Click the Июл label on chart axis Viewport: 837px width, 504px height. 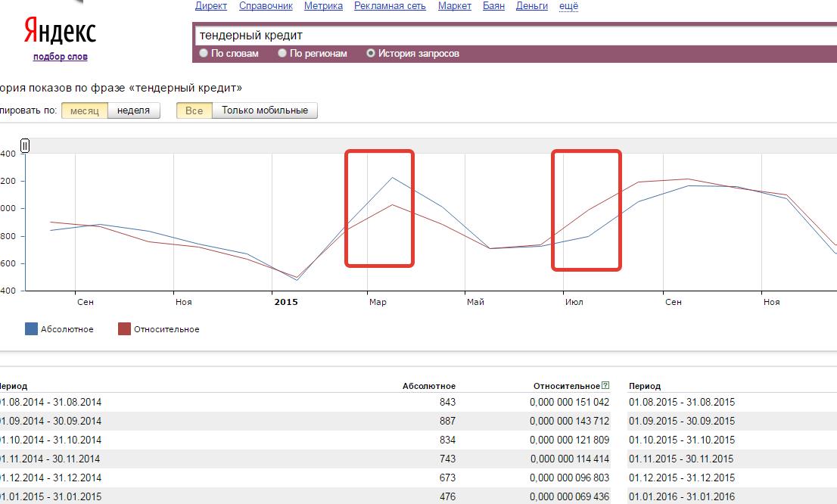pyautogui.click(x=574, y=302)
